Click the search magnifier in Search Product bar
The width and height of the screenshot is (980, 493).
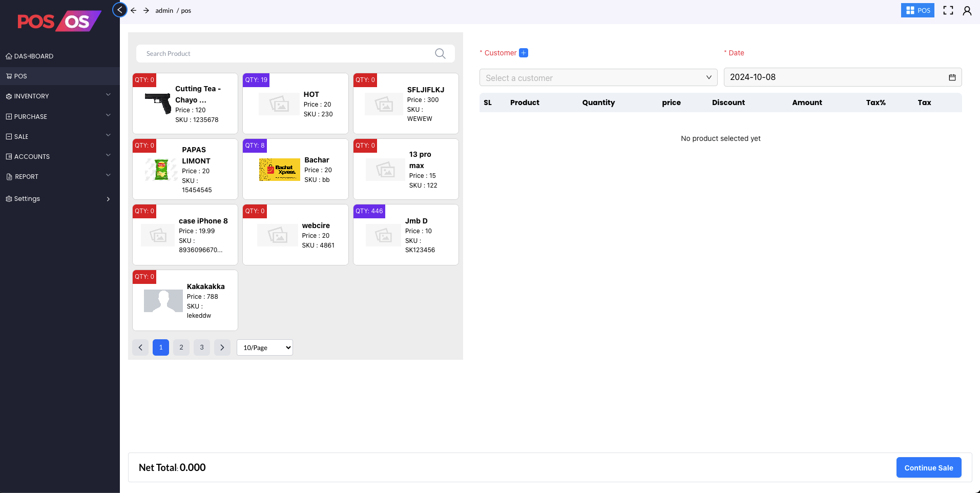pos(440,53)
